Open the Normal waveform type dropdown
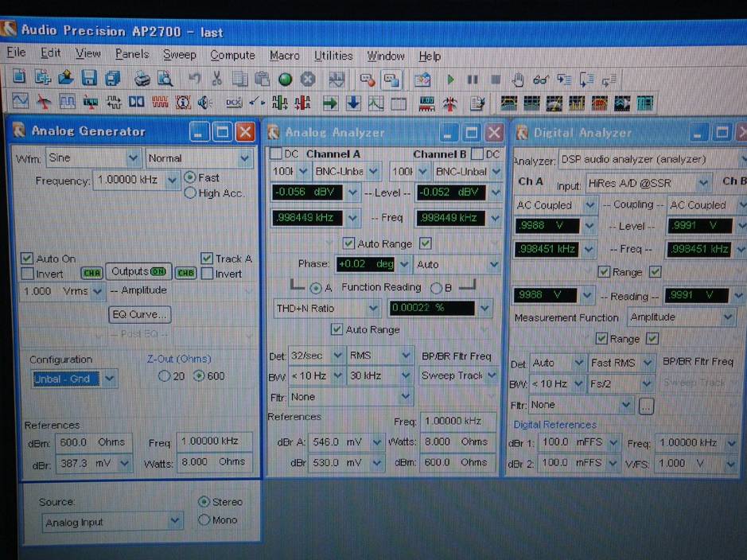747x560 pixels. [x=245, y=158]
